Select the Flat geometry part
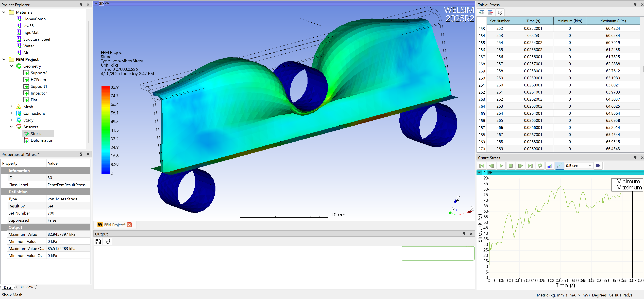 [34, 100]
